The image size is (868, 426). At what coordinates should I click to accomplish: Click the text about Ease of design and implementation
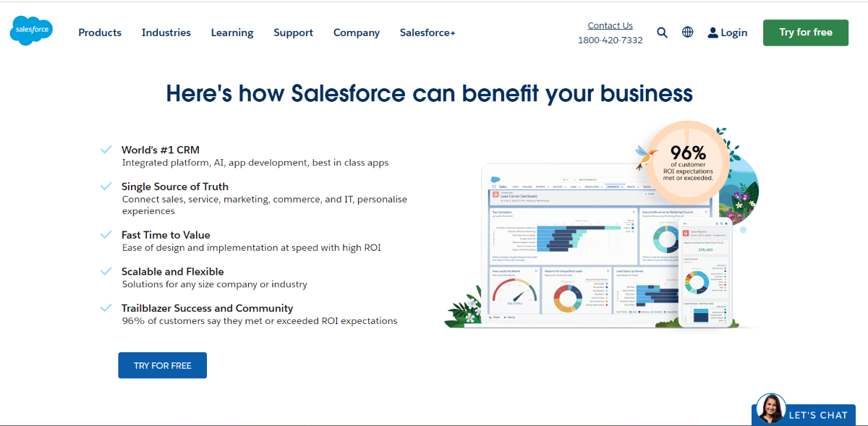(252, 247)
